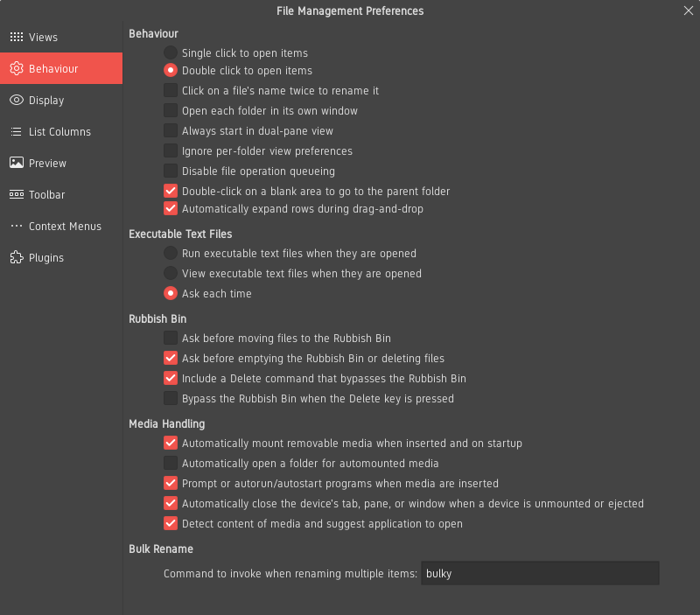Click the Plugins puzzle piece icon
This screenshot has height=615, width=700.
[x=17, y=257]
